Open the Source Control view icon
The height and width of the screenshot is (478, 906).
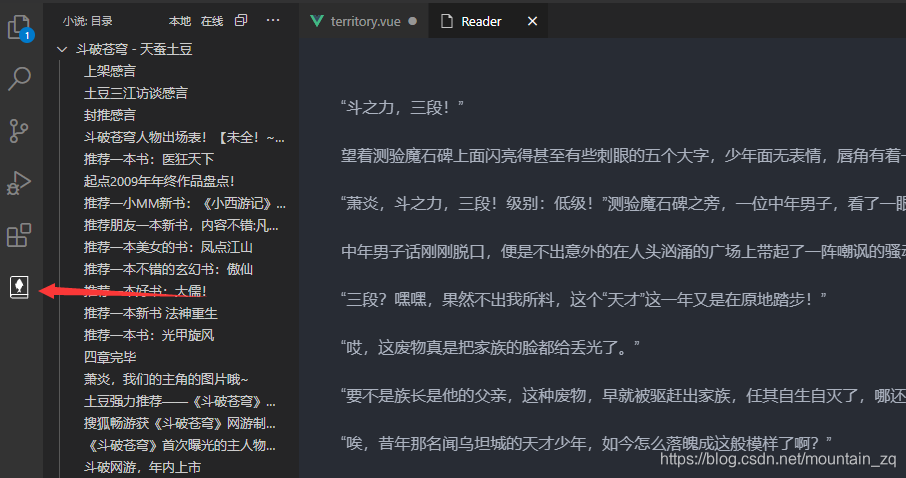coord(19,131)
